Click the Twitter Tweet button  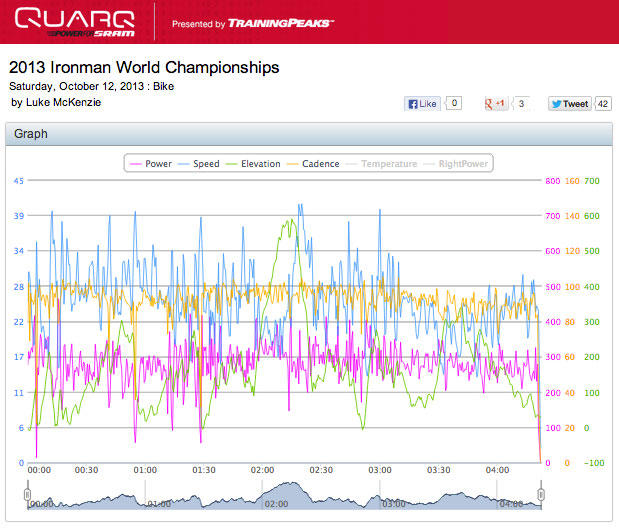pyautogui.click(x=569, y=103)
